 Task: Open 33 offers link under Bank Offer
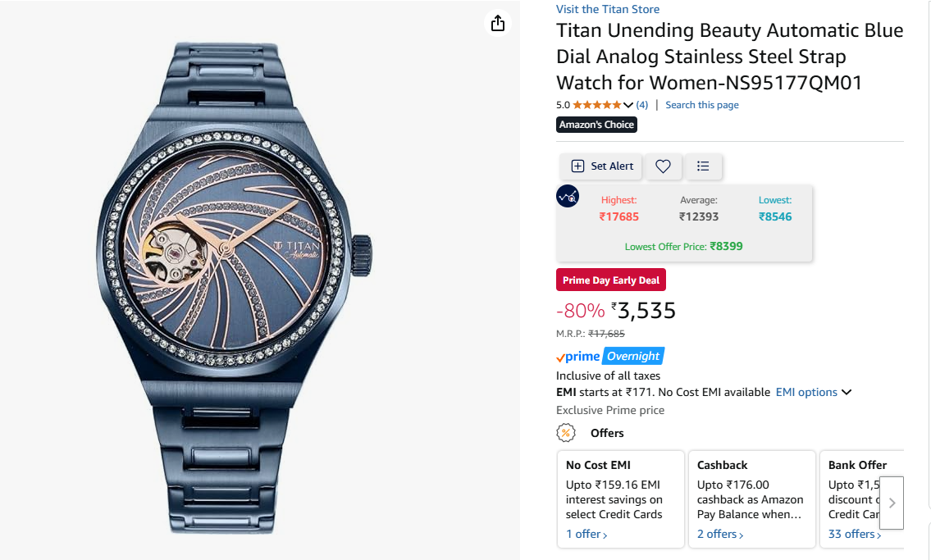855,534
